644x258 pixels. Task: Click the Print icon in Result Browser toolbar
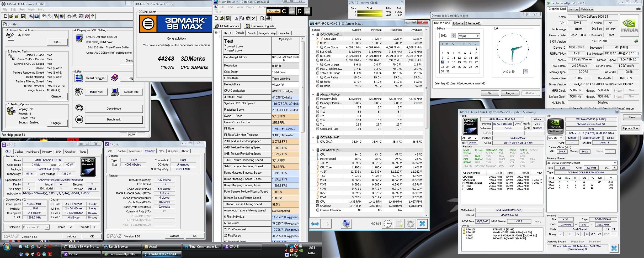(x=268, y=18)
